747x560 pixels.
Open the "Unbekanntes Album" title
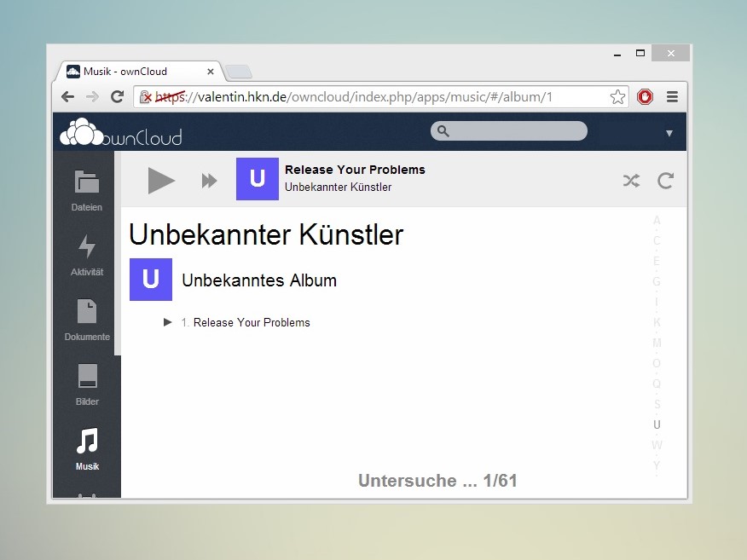[x=259, y=280]
